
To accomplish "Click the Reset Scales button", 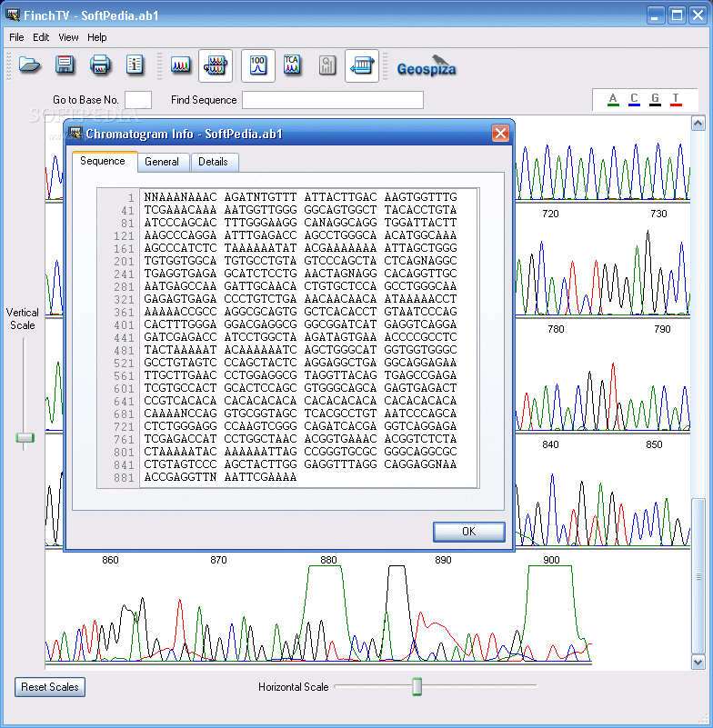I will [50, 687].
